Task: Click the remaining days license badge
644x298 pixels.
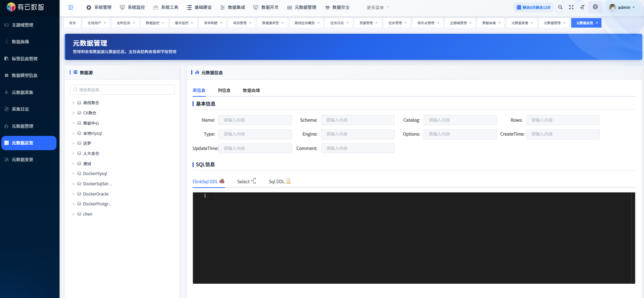Action: pos(533,7)
